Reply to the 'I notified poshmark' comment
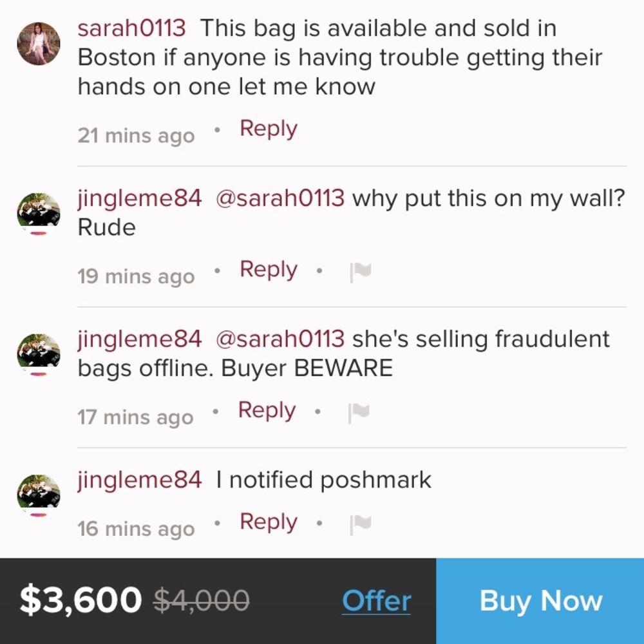The height and width of the screenshot is (644, 644). point(268,522)
